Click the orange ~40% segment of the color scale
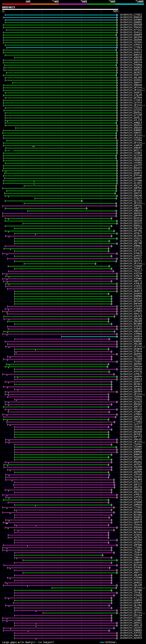 (45, 4)
